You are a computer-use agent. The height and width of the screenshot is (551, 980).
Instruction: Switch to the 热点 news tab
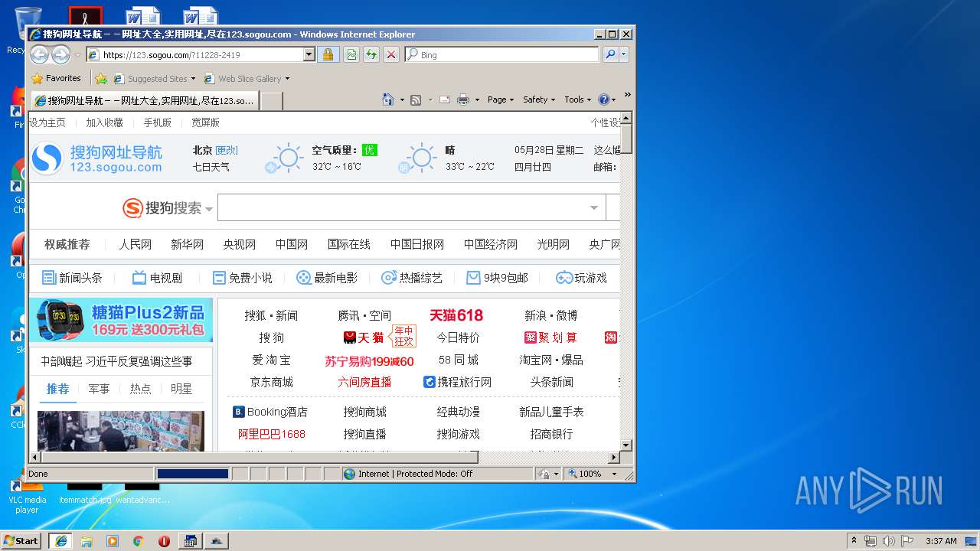click(x=140, y=389)
